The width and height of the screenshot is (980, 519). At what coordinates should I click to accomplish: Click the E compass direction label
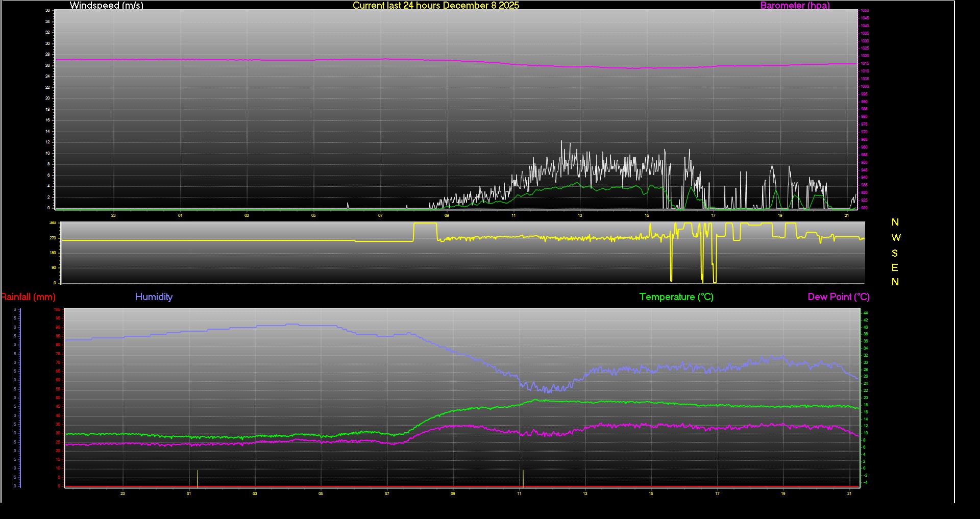pos(895,268)
